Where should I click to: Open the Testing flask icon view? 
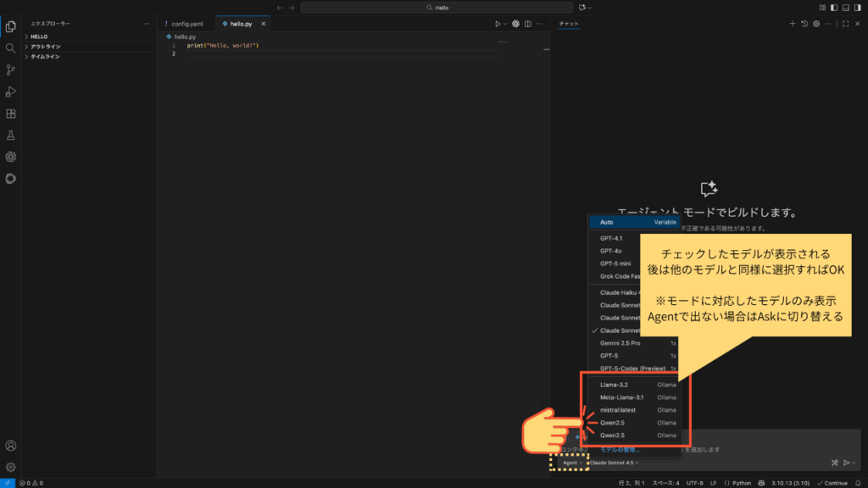coord(11,135)
